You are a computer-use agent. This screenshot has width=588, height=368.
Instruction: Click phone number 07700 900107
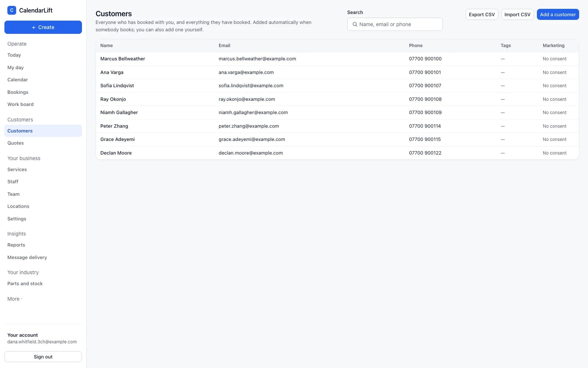tap(425, 86)
